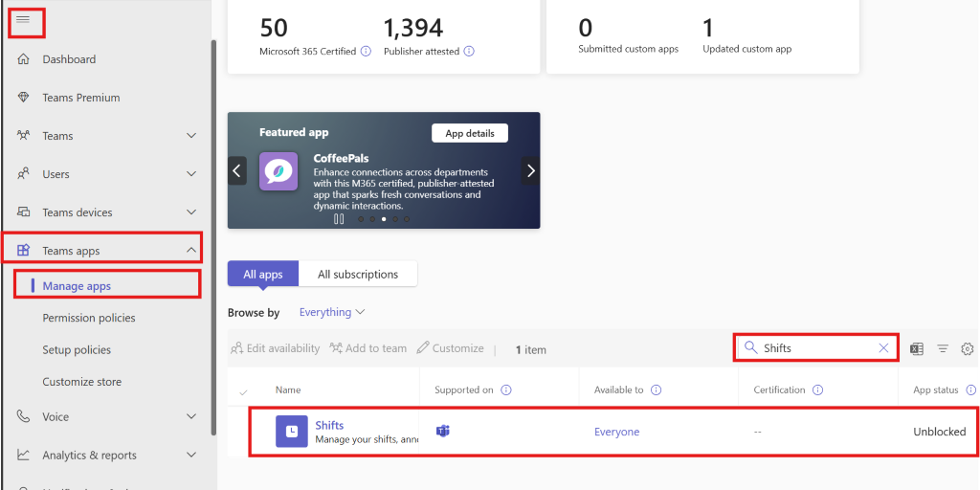980x490 pixels.
Task: Click the Voice phone icon
Action: pyautogui.click(x=23, y=416)
